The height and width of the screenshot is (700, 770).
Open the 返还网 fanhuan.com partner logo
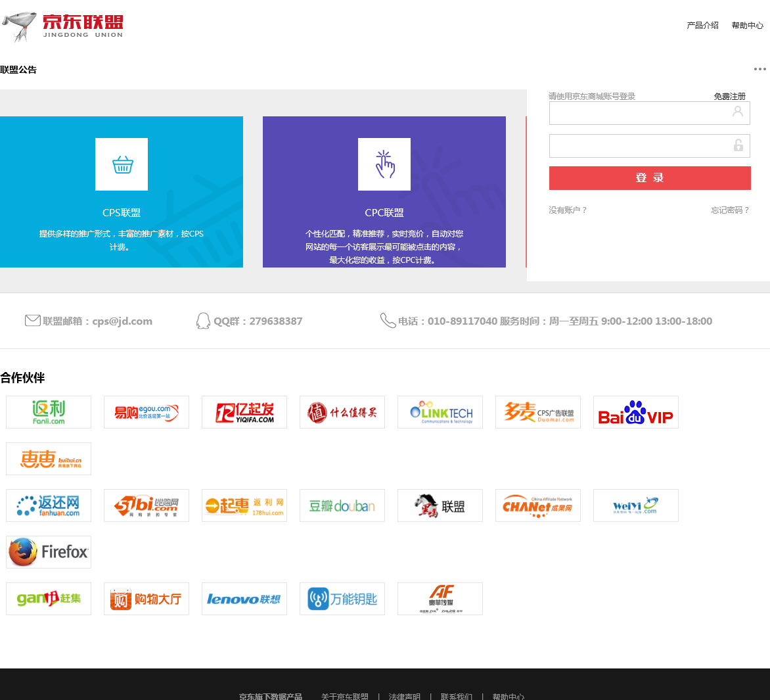click(49, 505)
